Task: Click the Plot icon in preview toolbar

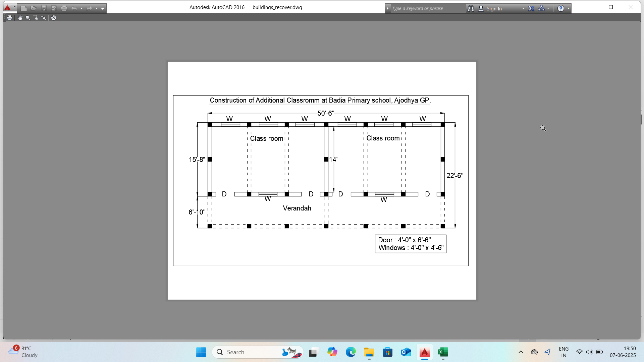Action: (x=10, y=18)
